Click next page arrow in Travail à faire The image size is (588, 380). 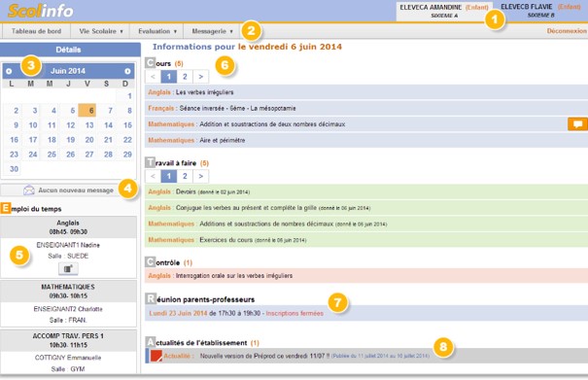point(200,176)
